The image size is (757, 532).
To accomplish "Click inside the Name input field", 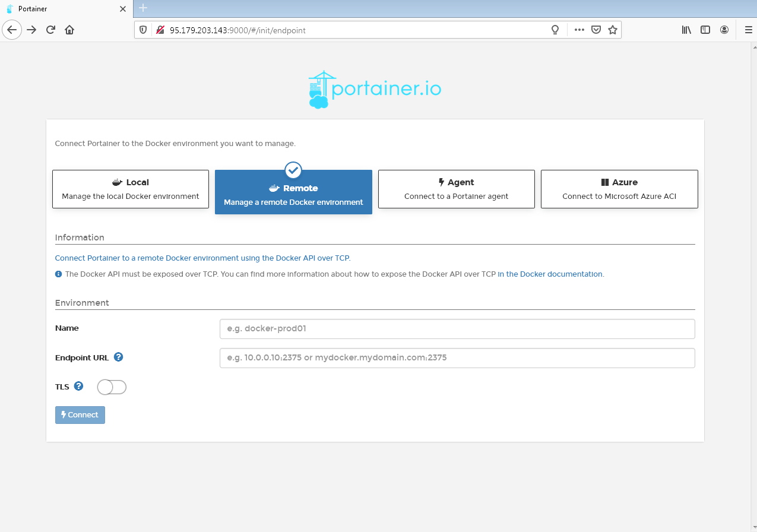I will [457, 328].
